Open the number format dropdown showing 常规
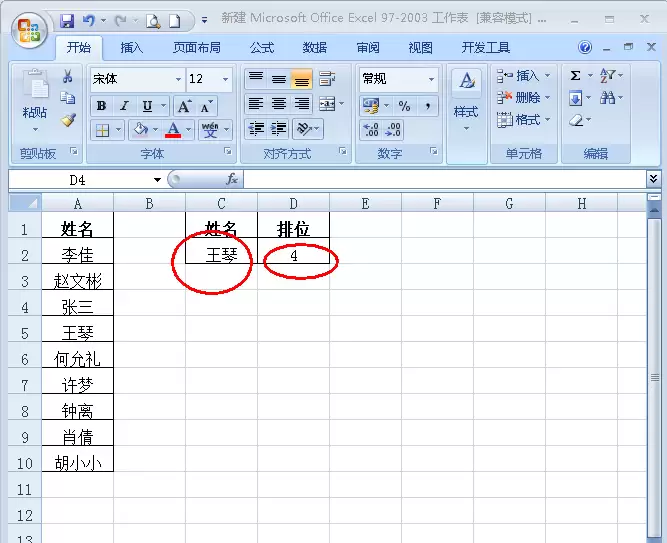 [399, 79]
